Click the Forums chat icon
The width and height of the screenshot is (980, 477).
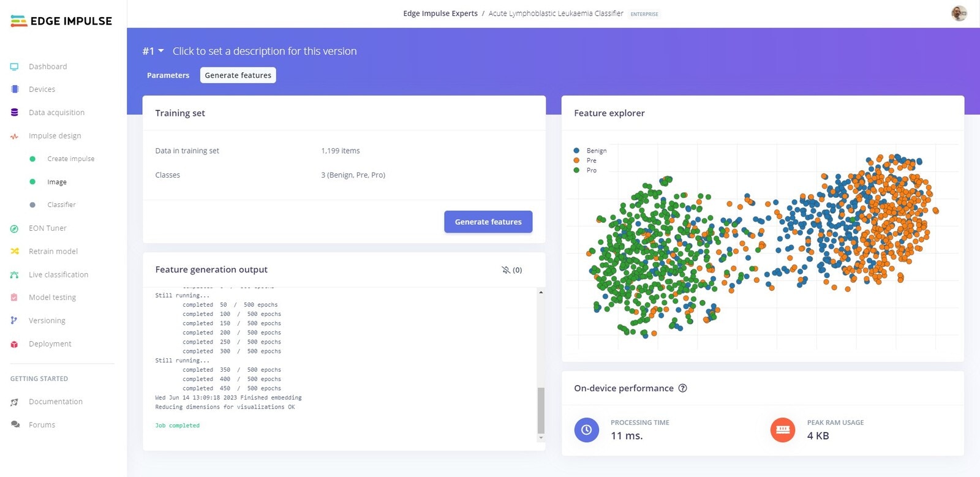click(x=15, y=425)
